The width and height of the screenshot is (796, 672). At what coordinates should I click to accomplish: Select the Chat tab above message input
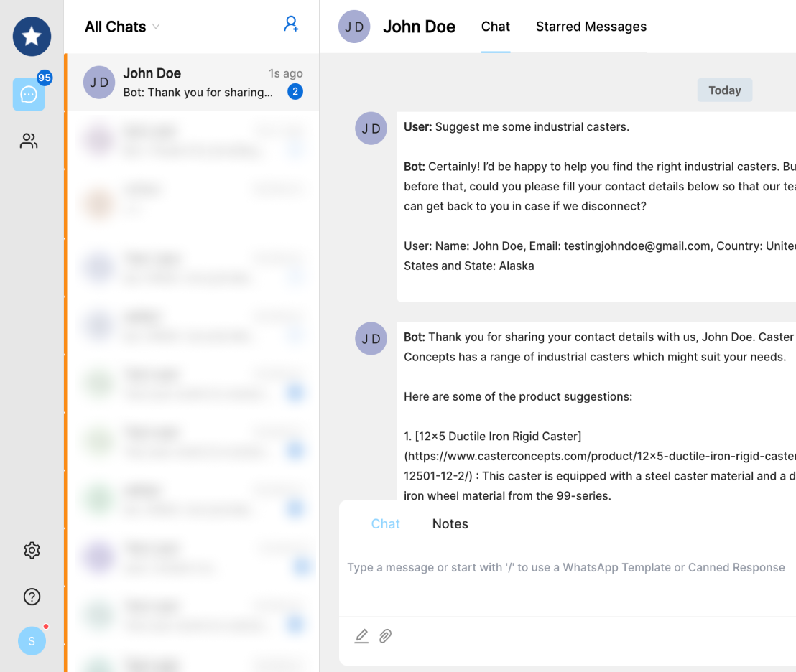tap(385, 524)
